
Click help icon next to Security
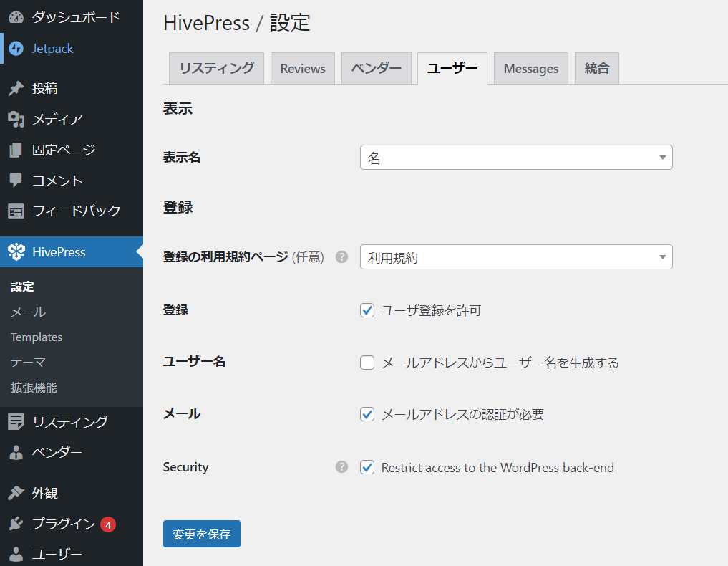(342, 467)
